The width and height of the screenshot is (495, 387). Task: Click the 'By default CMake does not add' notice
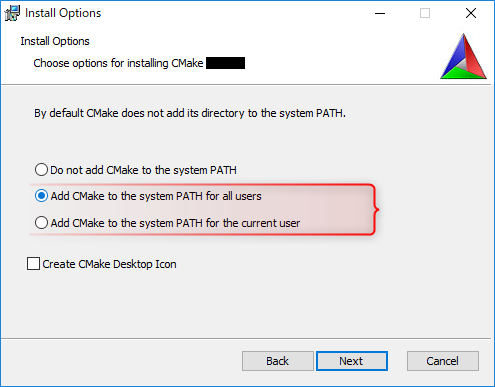190,113
